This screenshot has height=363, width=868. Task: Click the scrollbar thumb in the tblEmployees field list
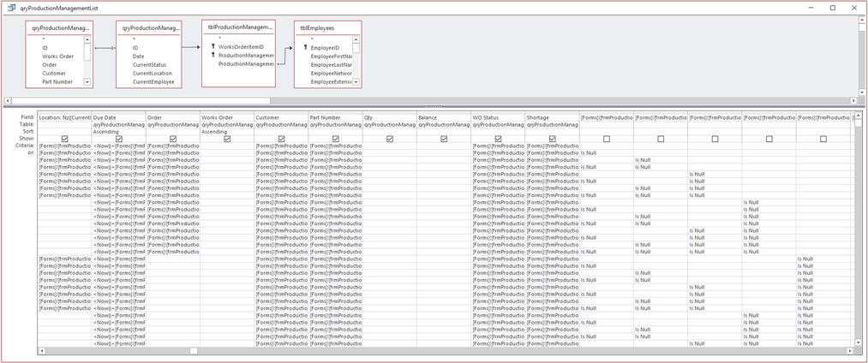tap(356, 48)
